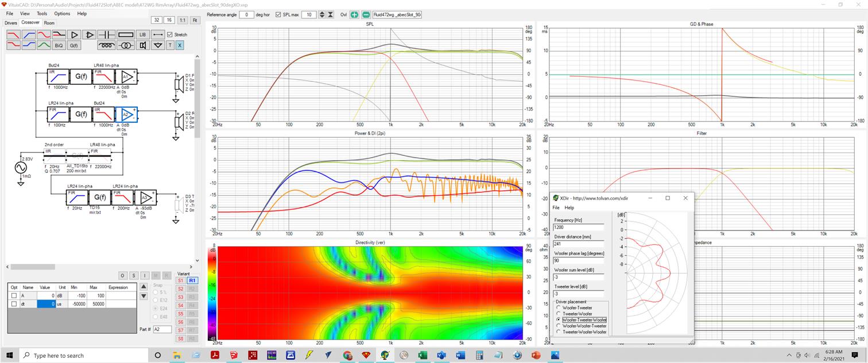Add the red notch-shaped filter block
The image size is (868, 363).
(x=44, y=34)
